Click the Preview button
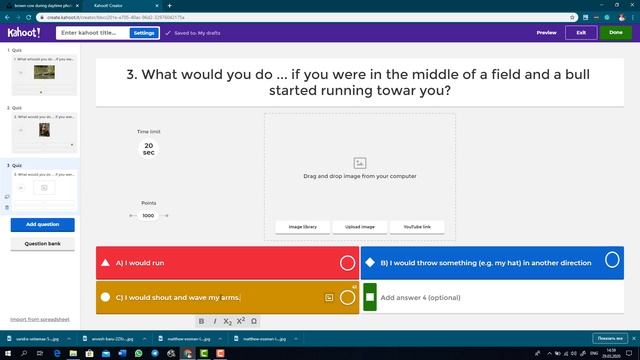The width and height of the screenshot is (640, 360). tap(546, 33)
